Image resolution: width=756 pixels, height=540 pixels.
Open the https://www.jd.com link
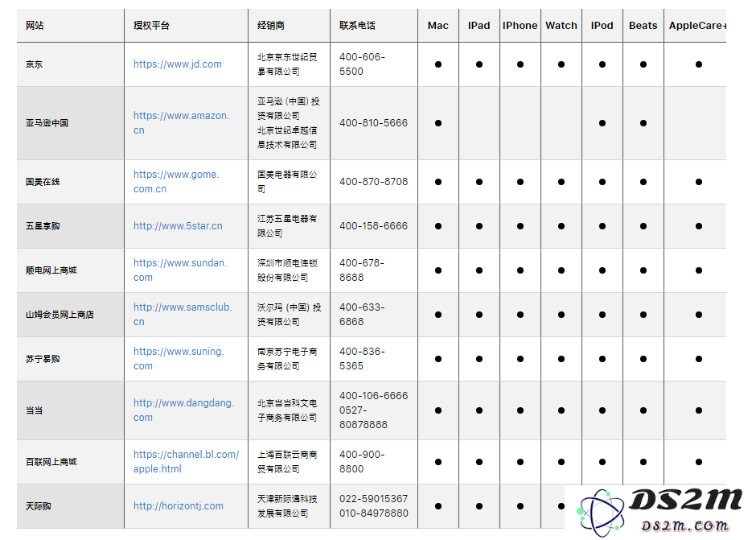[x=178, y=64]
